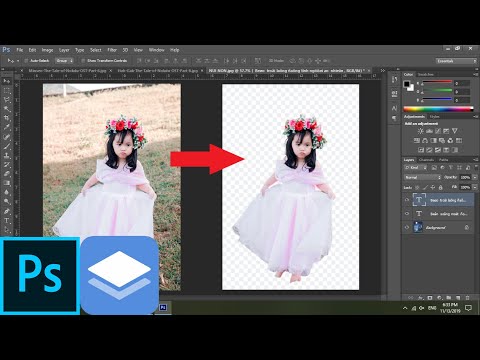Viewport: 480px width, 360px height.
Task: Open the Normal blend mode dropdown
Action: (x=423, y=177)
